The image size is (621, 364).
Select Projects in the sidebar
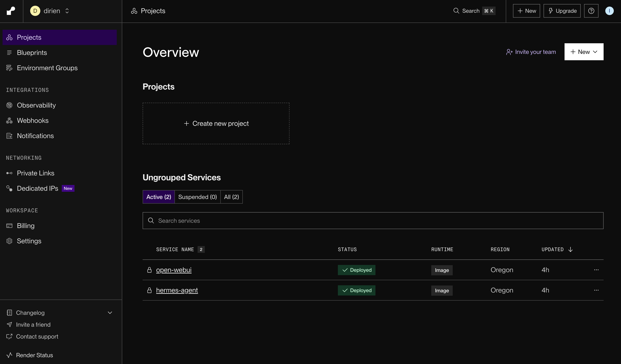click(60, 37)
